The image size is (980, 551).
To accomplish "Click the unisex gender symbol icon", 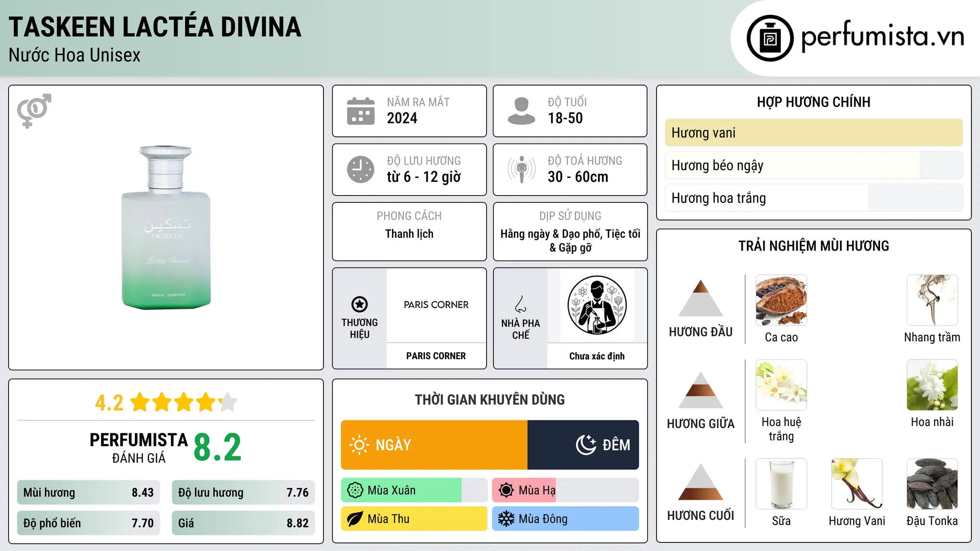I will click(34, 111).
